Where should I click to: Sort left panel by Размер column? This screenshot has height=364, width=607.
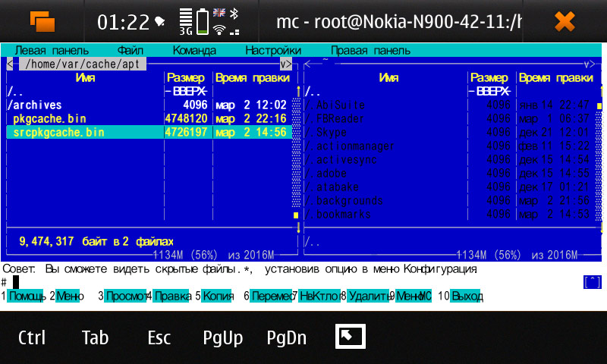(x=186, y=78)
